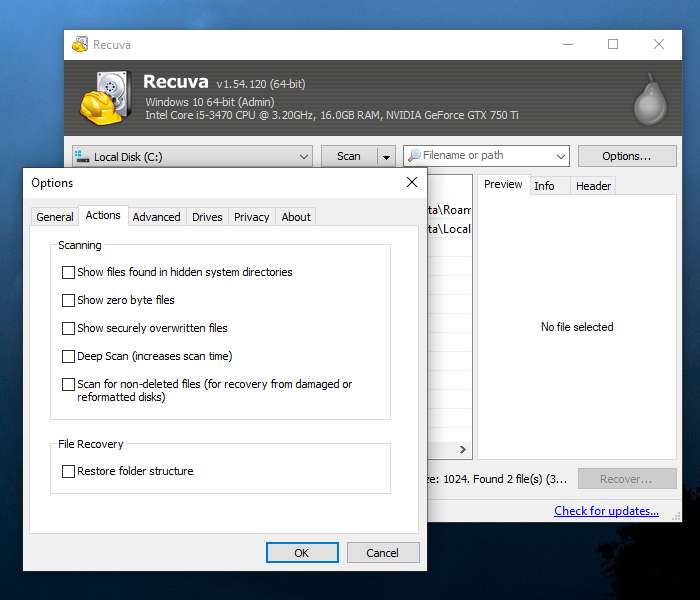Viewport: 700px width, 600px height.
Task: Enable Deep Scan option
Action: coord(68,356)
